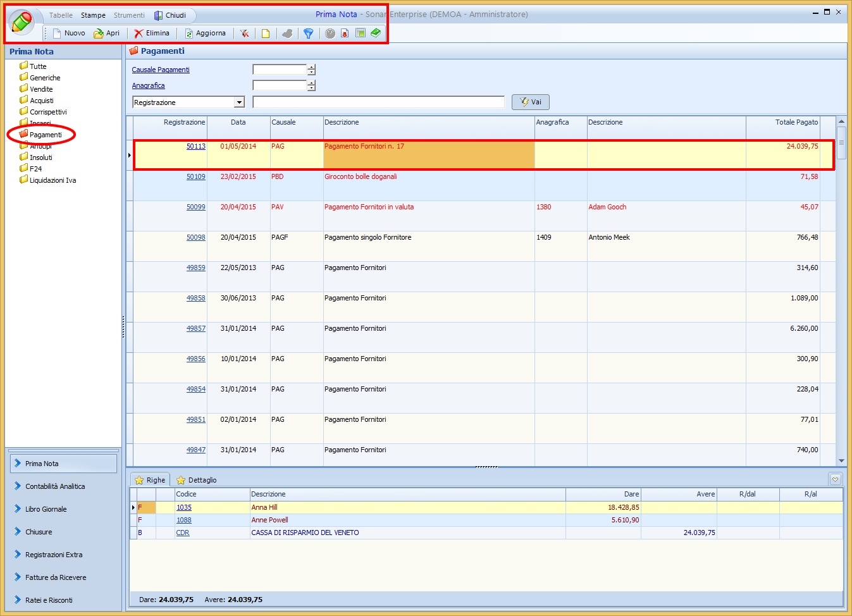Select the Acquisti folder in the tree
Viewport: 852px width, 616px height.
click(x=41, y=101)
